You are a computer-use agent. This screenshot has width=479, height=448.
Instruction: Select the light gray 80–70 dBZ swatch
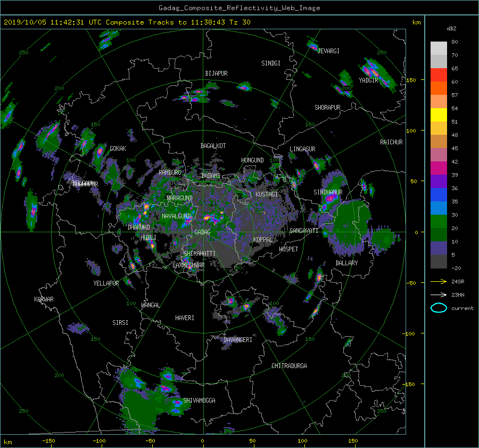click(x=439, y=48)
